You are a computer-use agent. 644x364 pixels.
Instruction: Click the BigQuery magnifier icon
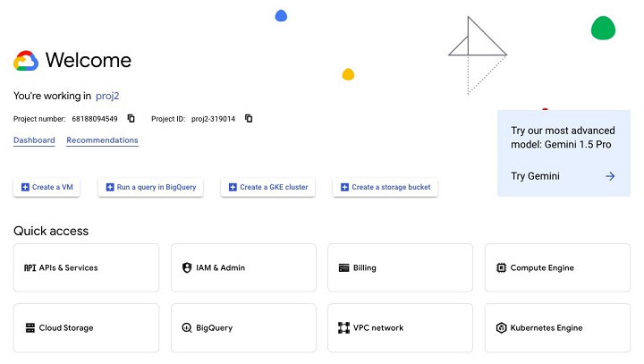pyautogui.click(x=187, y=327)
